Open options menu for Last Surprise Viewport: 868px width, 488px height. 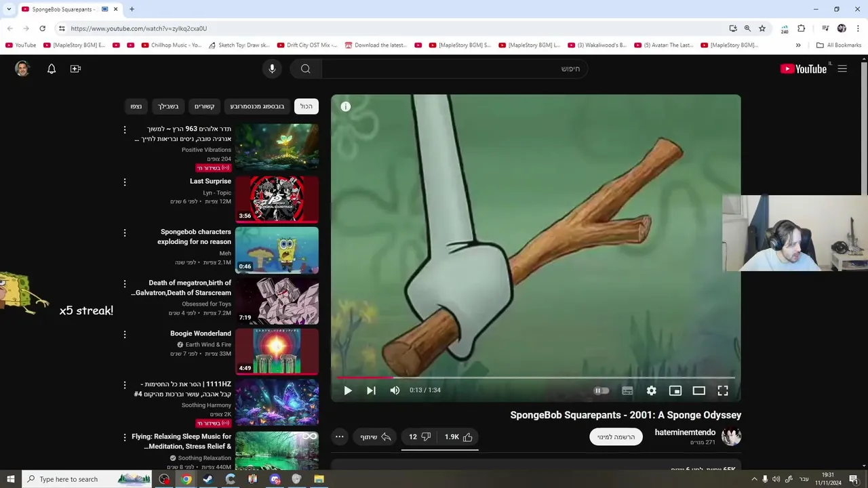pyautogui.click(x=125, y=182)
